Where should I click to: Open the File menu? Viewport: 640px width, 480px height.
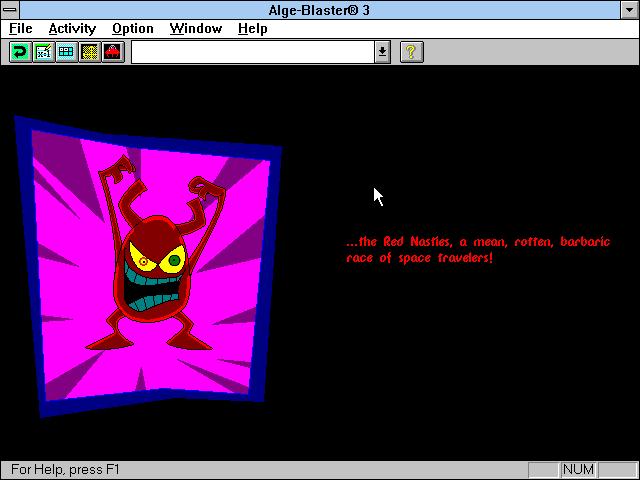[x=20, y=29]
